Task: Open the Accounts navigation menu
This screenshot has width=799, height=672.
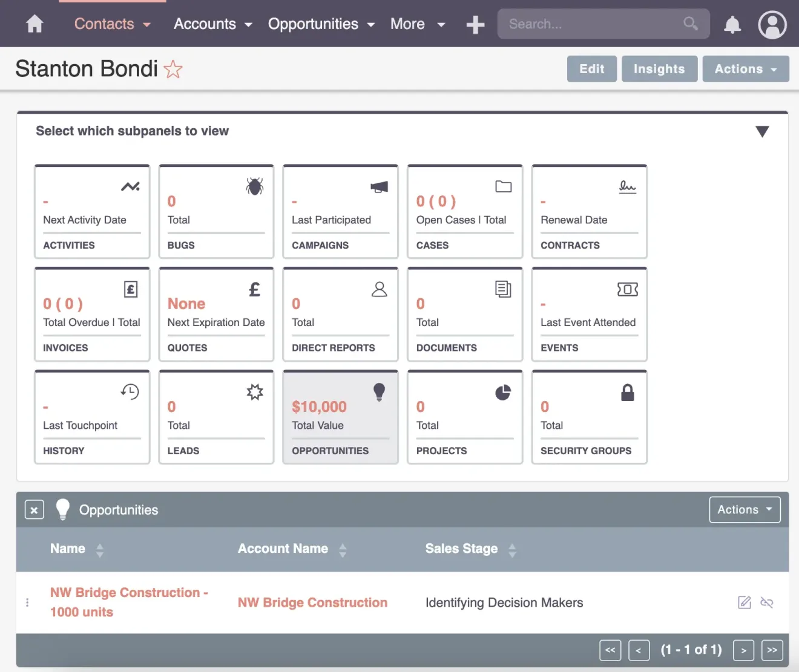Action: click(x=212, y=24)
